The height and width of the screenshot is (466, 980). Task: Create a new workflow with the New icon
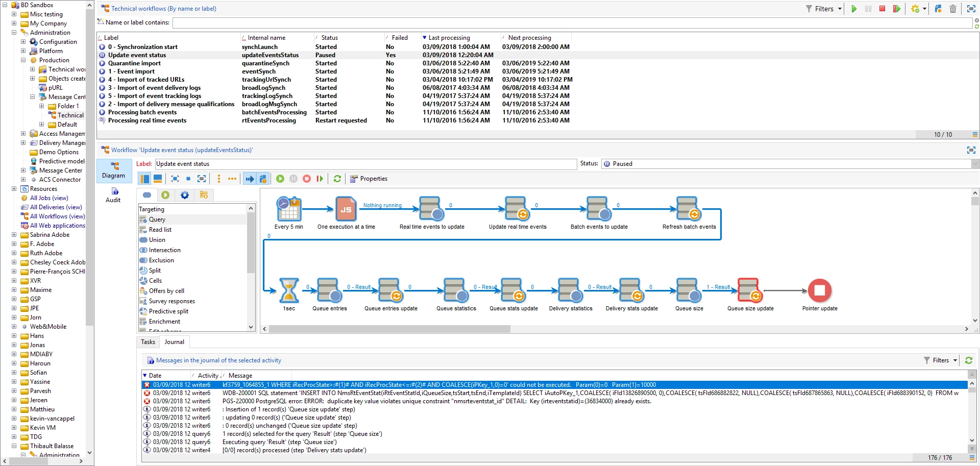[938, 9]
